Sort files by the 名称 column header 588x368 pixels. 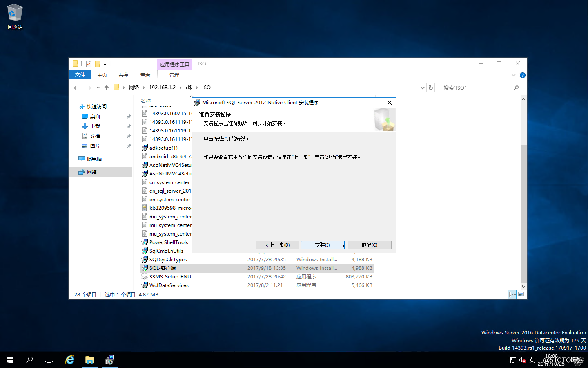(x=146, y=101)
